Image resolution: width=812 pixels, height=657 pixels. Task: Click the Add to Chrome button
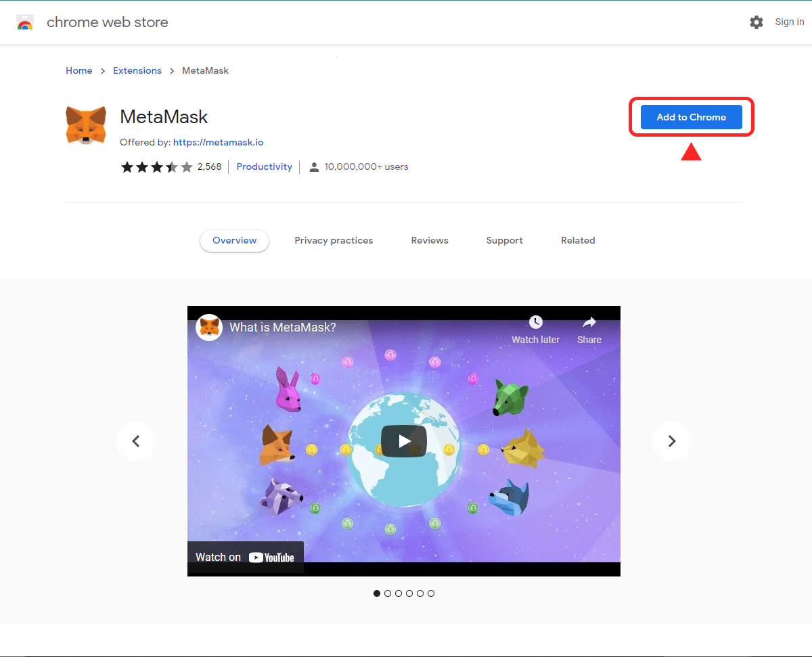tap(692, 117)
